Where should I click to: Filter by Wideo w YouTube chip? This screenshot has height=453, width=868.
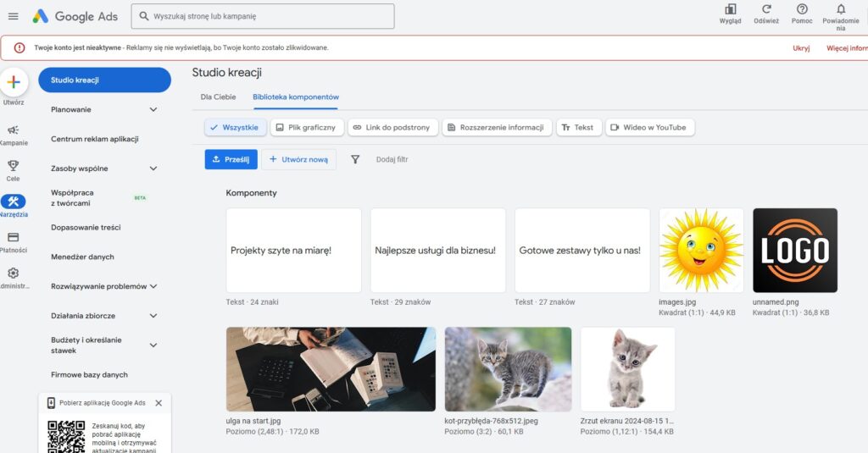[x=650, y=127]
